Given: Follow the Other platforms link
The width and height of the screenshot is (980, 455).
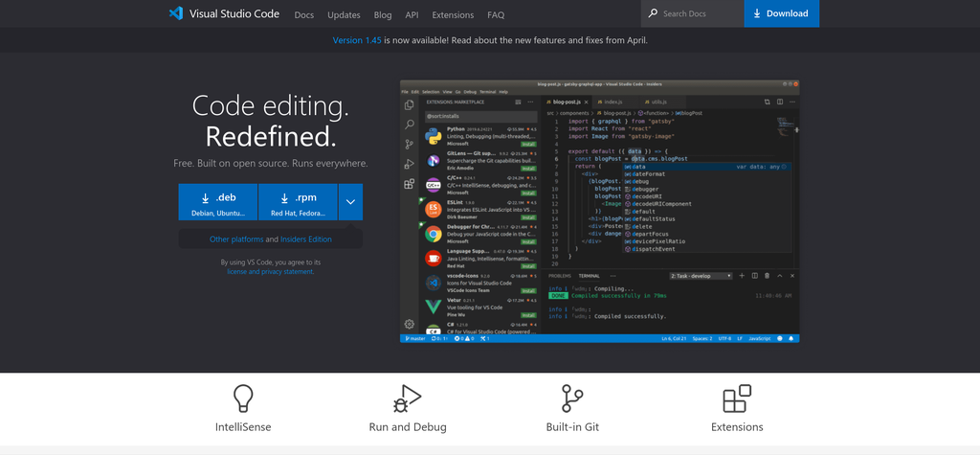Looking at the screenshot, I should coord(236,239).
